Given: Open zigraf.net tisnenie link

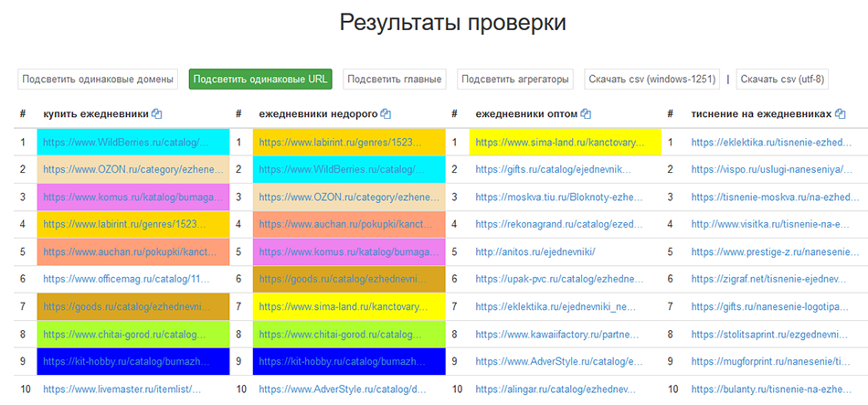Looking at the screenshot, I should pyautogui.click(x=769, y=279).
